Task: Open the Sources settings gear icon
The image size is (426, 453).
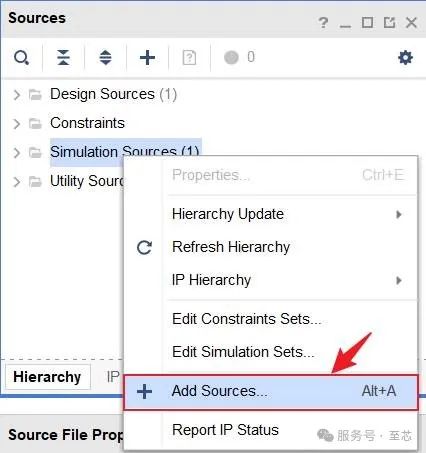Action: 405,58
